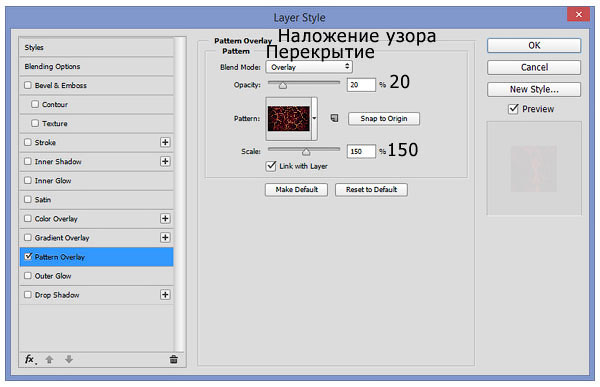Click Snap to Origin button
The image size is (600, 387).
point(383,119)
